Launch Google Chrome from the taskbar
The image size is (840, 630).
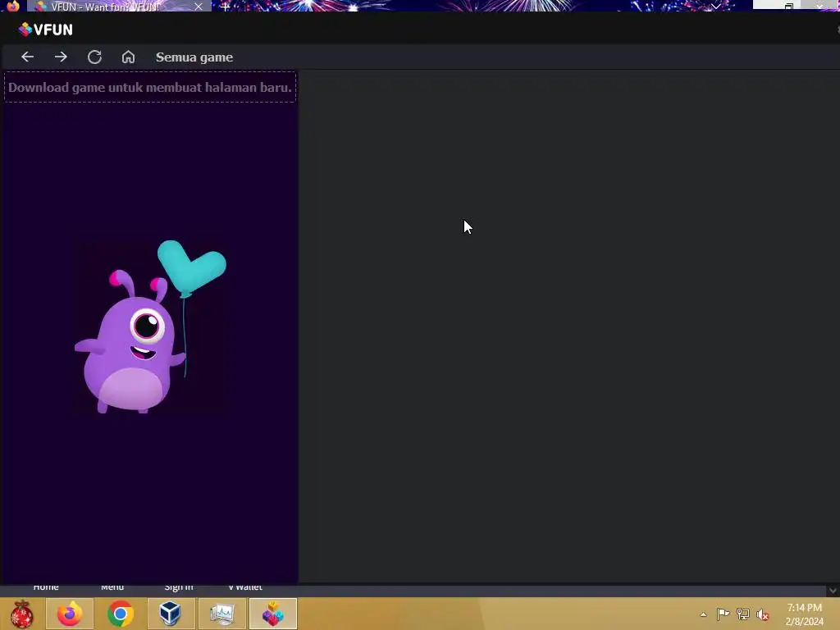[121, 614]
